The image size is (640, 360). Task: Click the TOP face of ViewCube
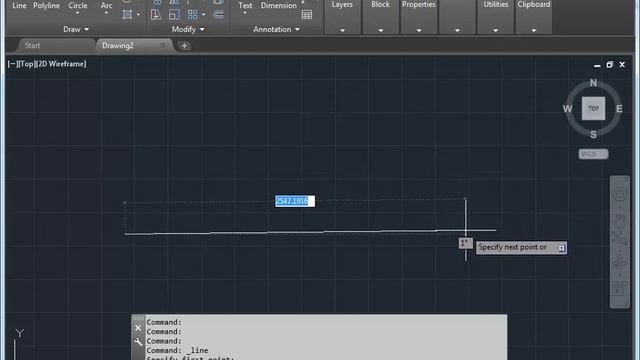point(593,108)
